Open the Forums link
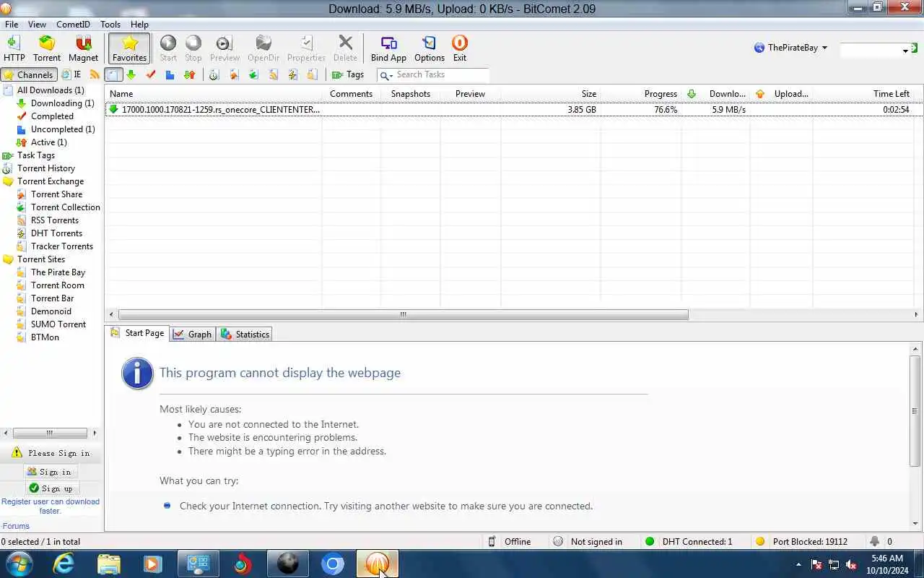The width and height of the screenshot is (924, 578). tap(16, 526)
